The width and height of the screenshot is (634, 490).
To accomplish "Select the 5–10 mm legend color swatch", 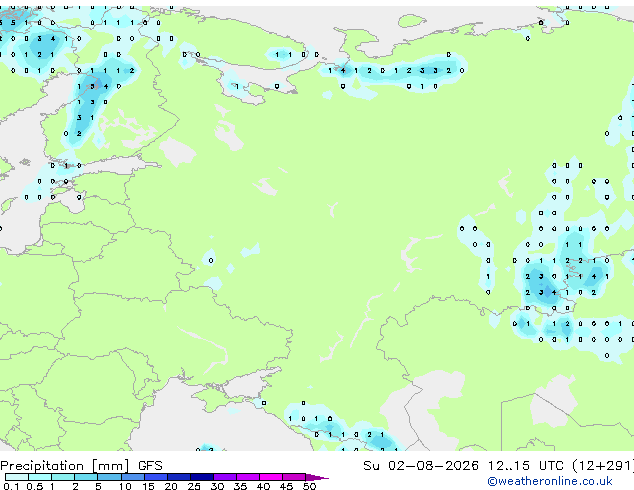I will (110, 477).
